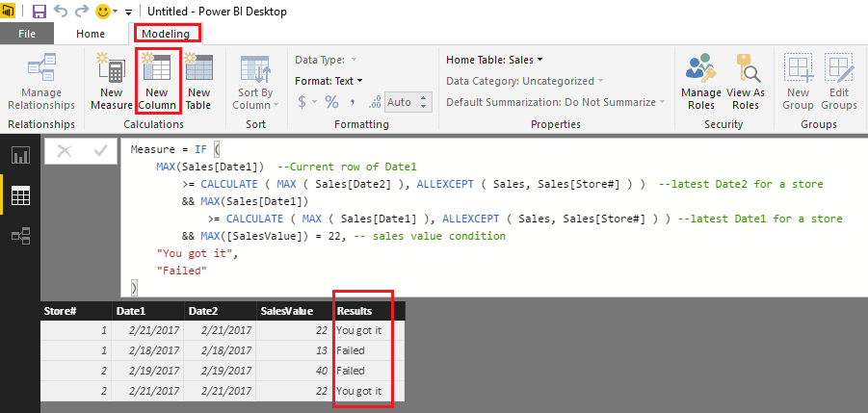Image resolution: width=868 pixels, height=413 pixels.
Task: Open Manage Roles
Action: pos(700,82)
